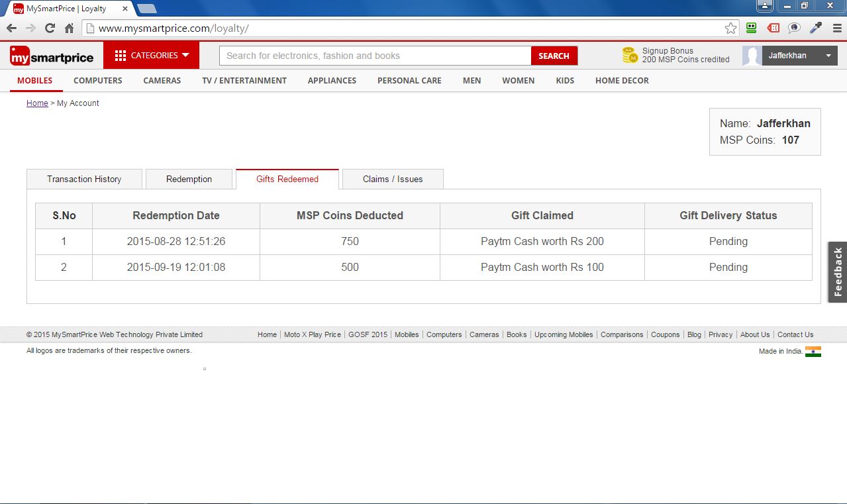Click the MSP coins stack icon

(630, 55)
